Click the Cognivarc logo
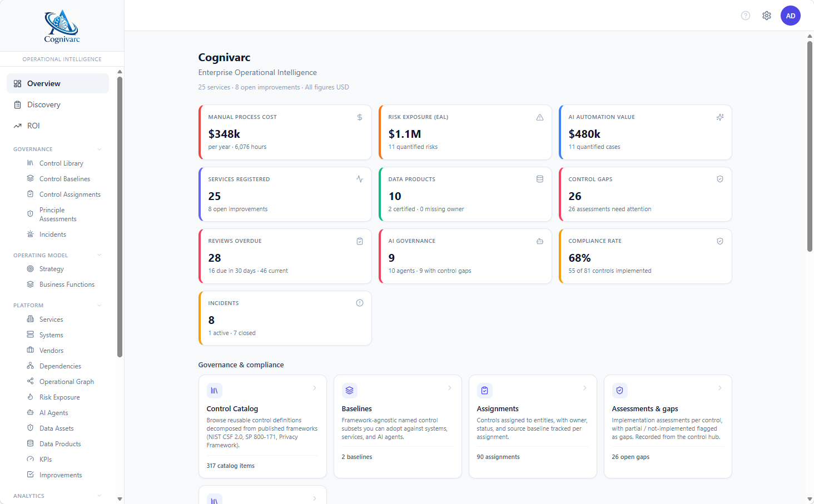 (x=62, y=26)
